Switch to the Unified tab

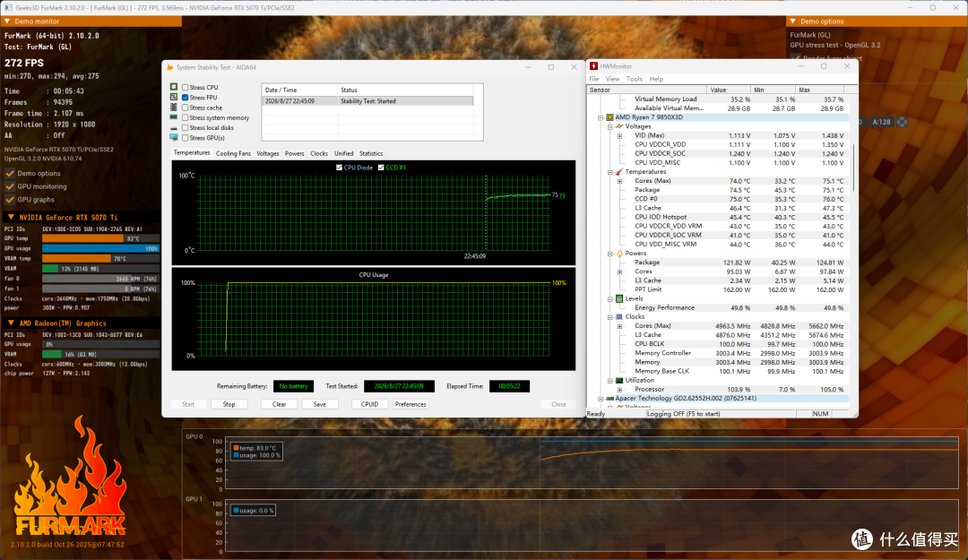point(344,154)
